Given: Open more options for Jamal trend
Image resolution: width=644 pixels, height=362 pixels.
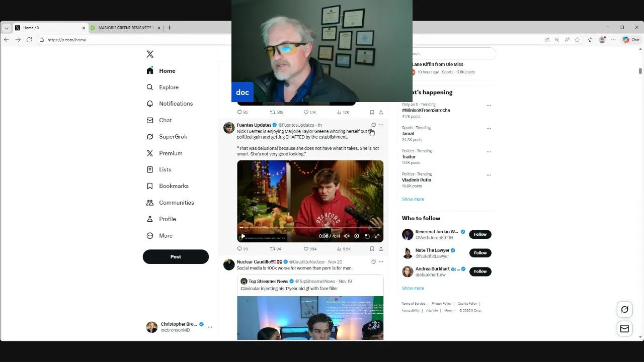Looking at the screenshot, I should pyautogui.click(x=489, y=129).
